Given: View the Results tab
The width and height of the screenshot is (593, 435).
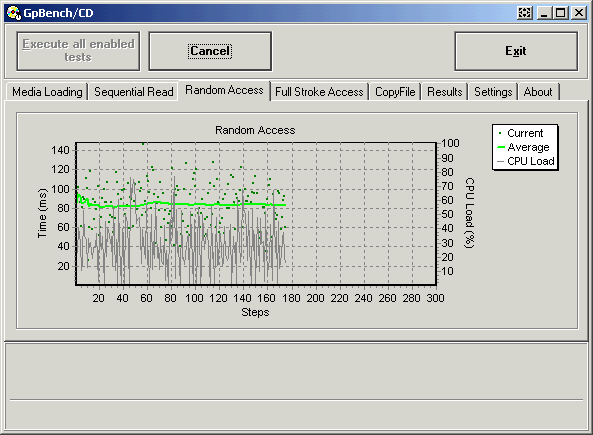Looking at the screenshot, I should [x=445, y=92].
